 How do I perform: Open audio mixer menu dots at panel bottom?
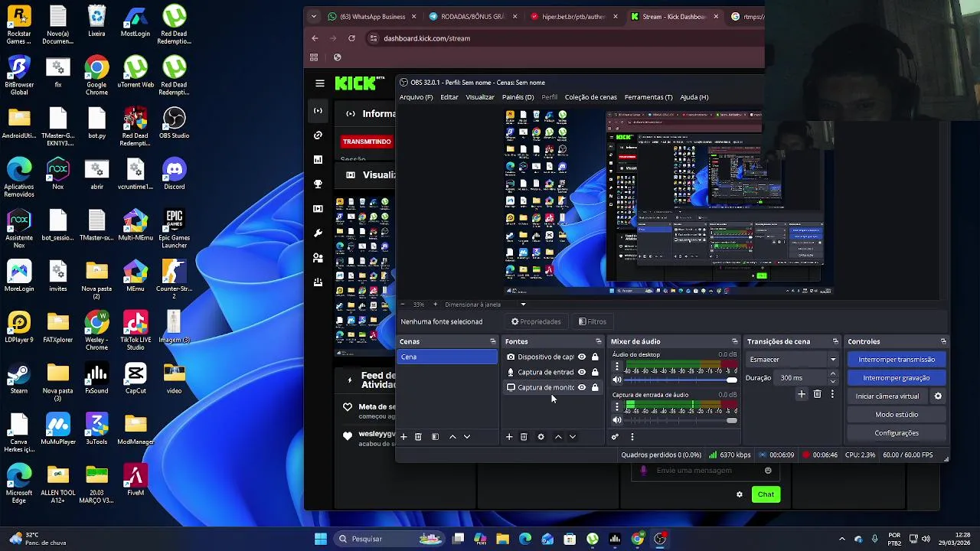point(632,437)
